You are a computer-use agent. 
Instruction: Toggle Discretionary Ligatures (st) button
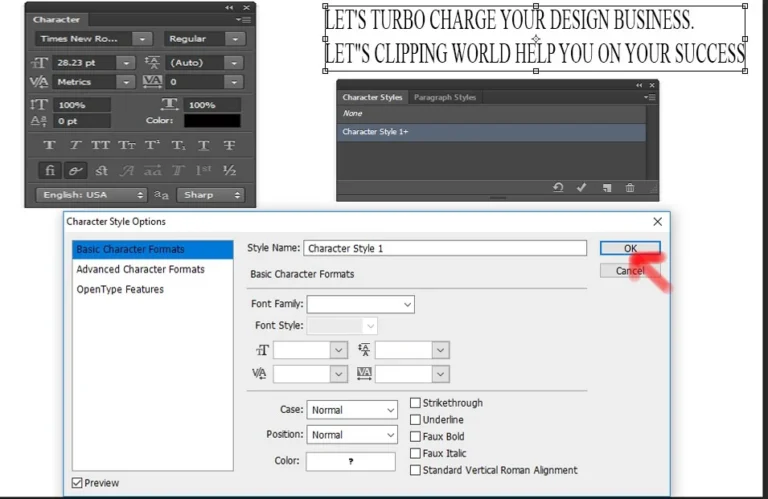[101, 170]
